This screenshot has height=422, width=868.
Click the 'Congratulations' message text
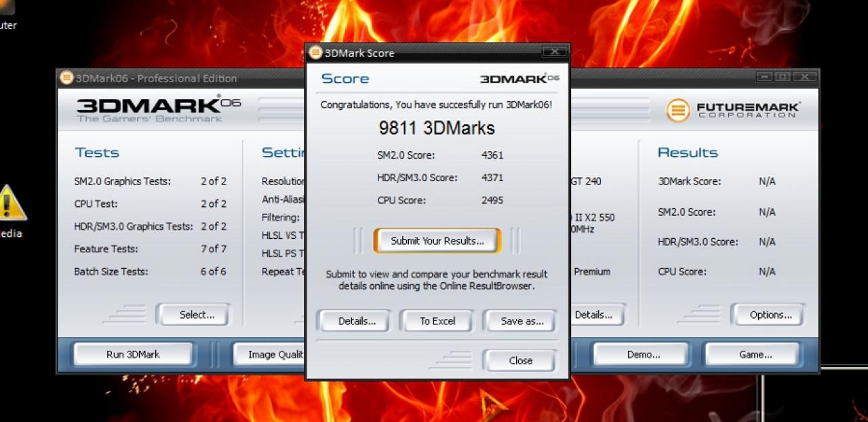[x=436, y=104]
